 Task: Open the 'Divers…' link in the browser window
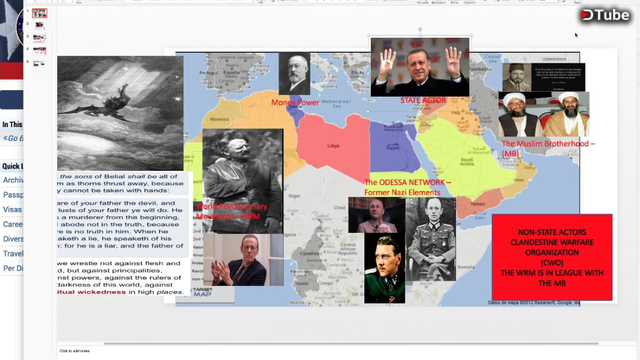[x=13, y=239]
